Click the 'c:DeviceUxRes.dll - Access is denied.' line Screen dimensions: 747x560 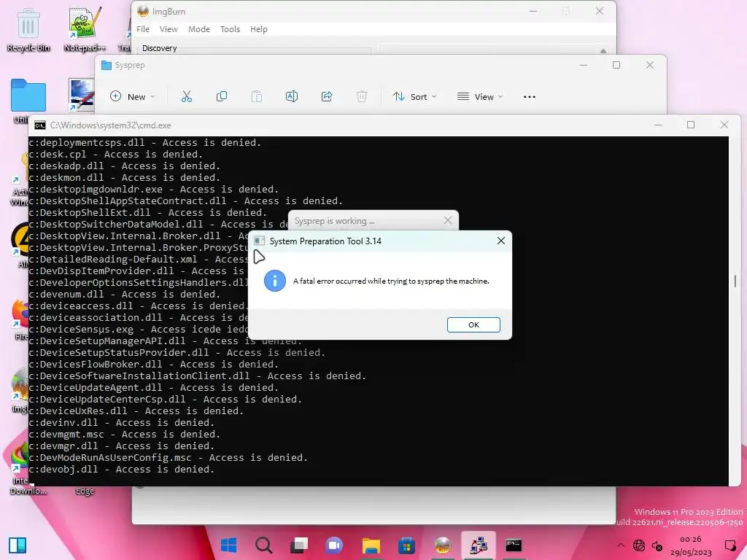pyautogui.click(x=136, y=411)
